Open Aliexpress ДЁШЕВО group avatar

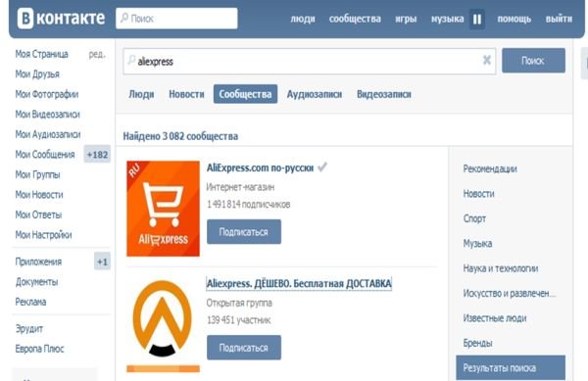pos(163,325)
